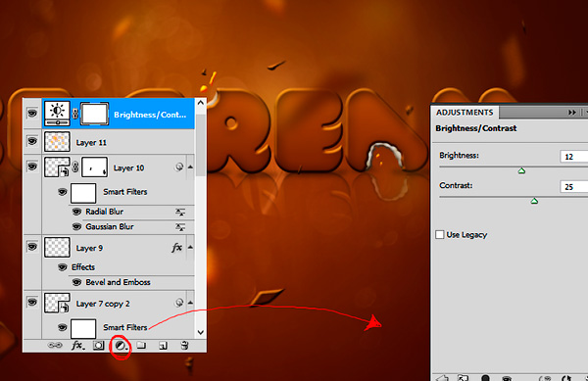
Task: Toggle Bevel and Emboss effect visibility
Action: (76, 282)
